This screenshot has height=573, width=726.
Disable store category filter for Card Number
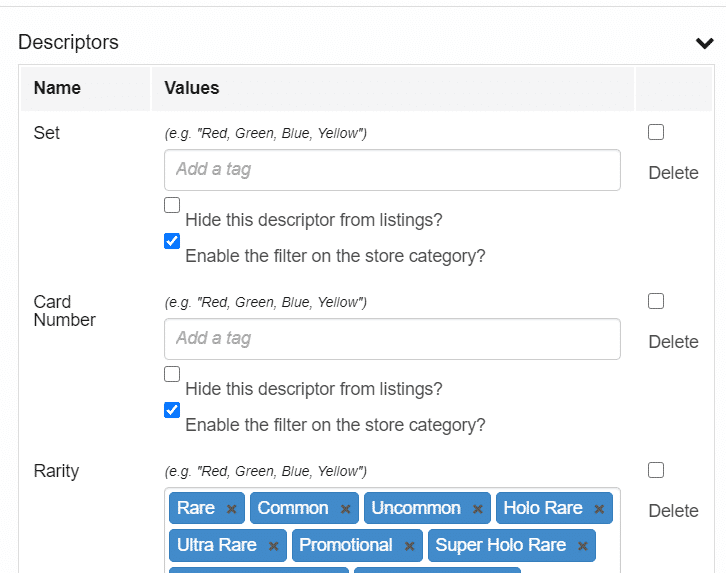click(x=172, y=410)
